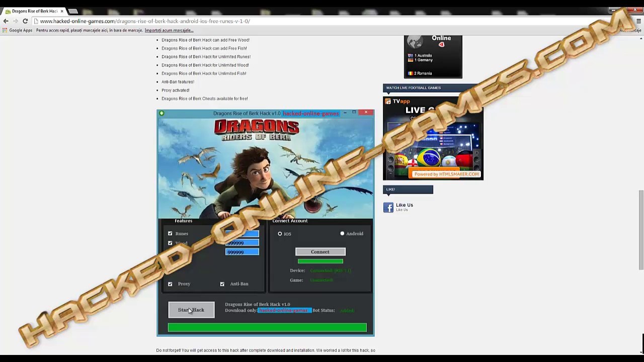
Task: Click the Runes amount input field
Action: click(242, 234)
